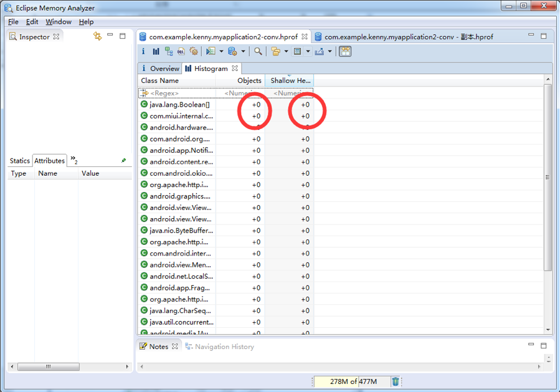The height and width of the screenshot is (392, 560).
Task: Select the java.lang.CharSeq... row
Action: (225, 310)
